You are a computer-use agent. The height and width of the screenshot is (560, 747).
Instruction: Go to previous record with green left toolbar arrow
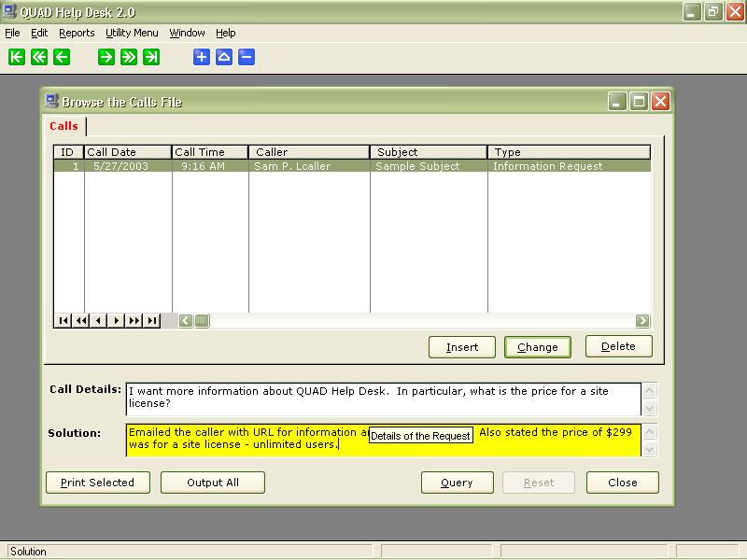[x=62, y=57]
